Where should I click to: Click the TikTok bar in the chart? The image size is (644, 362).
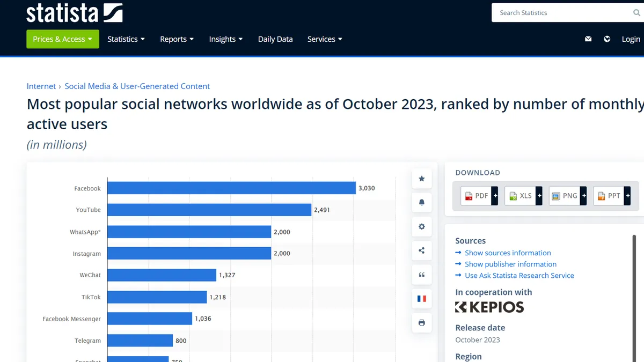pyautogui.click(x=157, y=297)
